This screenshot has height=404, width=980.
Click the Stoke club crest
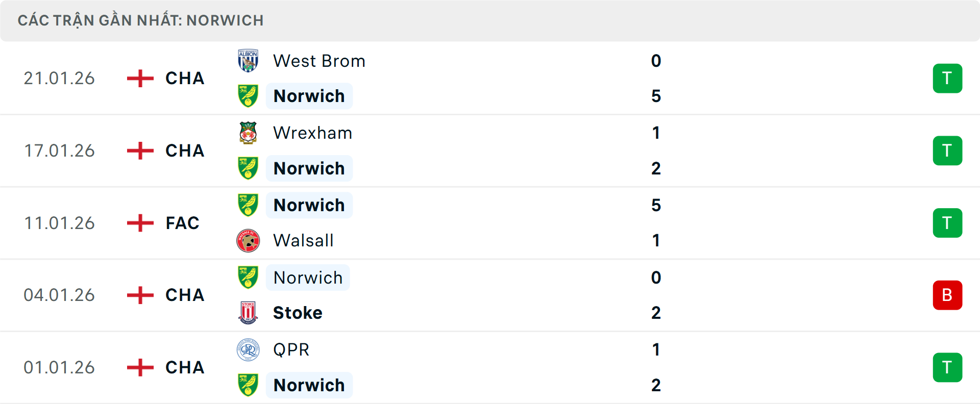coord(248,313)
